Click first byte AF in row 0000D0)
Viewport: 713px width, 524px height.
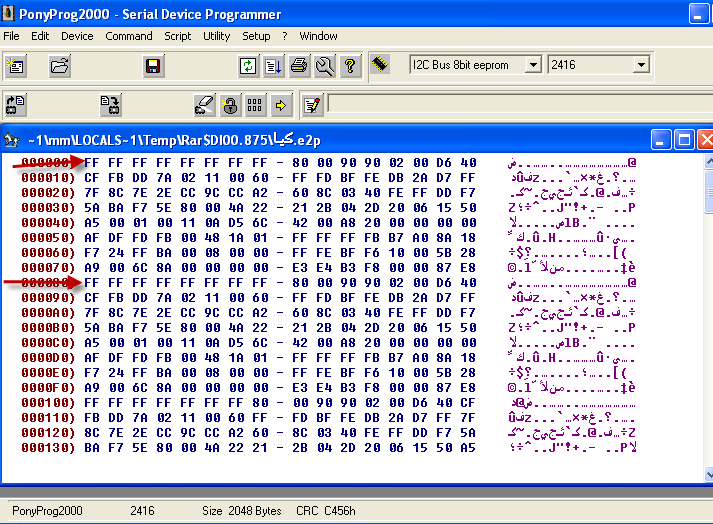click(91, 358)
